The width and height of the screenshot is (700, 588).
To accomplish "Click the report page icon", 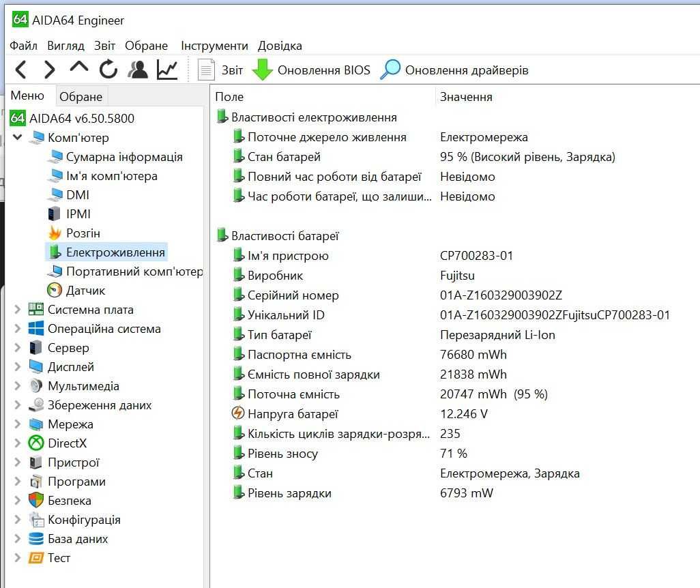I will (x=206, y=70).
